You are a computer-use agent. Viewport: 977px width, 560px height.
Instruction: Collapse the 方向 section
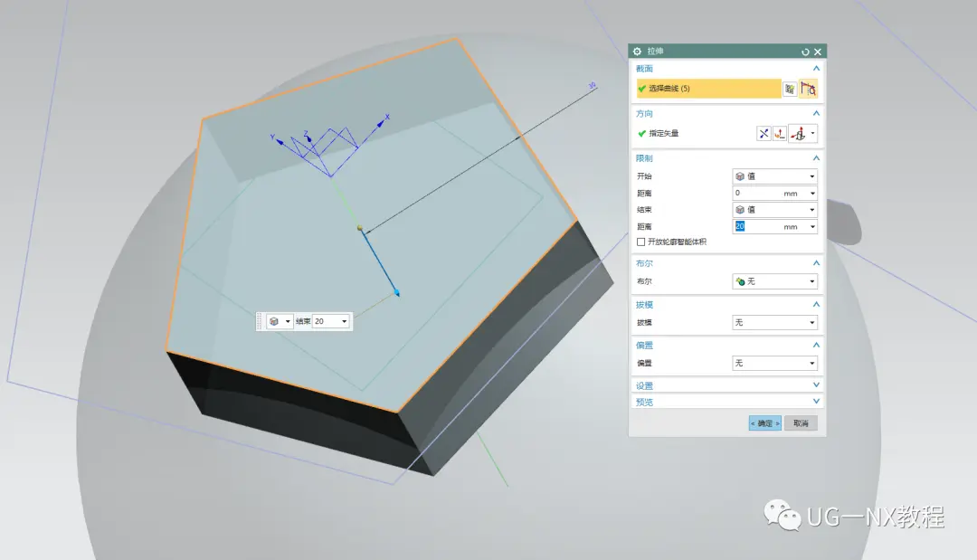(816, 113)
